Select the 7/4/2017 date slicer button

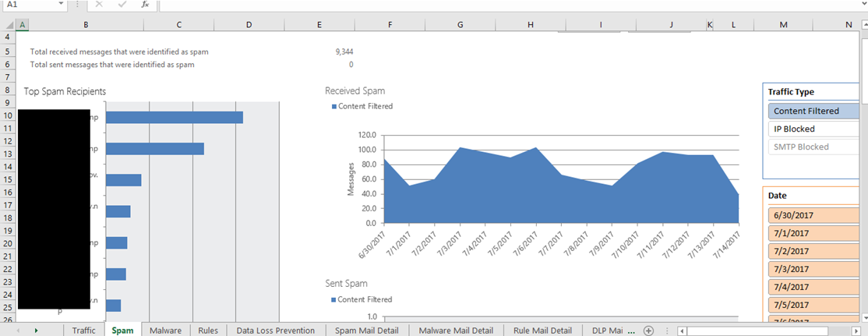[x=813, y=286]
